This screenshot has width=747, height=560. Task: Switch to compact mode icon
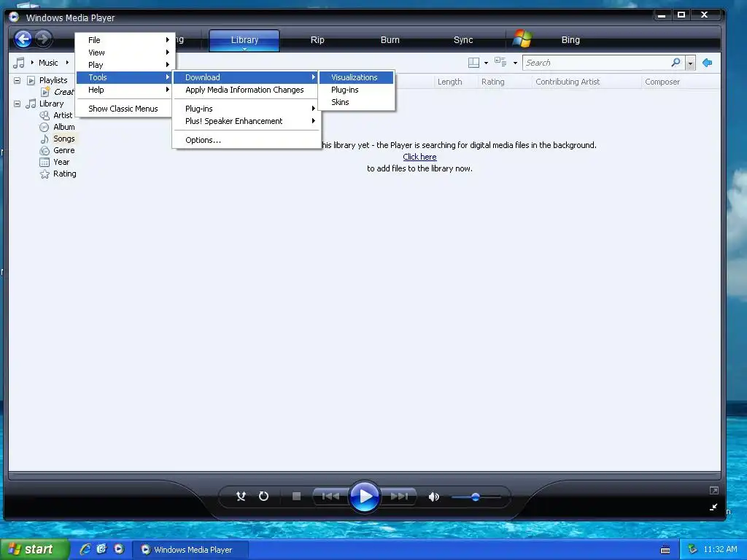(713, 507)
